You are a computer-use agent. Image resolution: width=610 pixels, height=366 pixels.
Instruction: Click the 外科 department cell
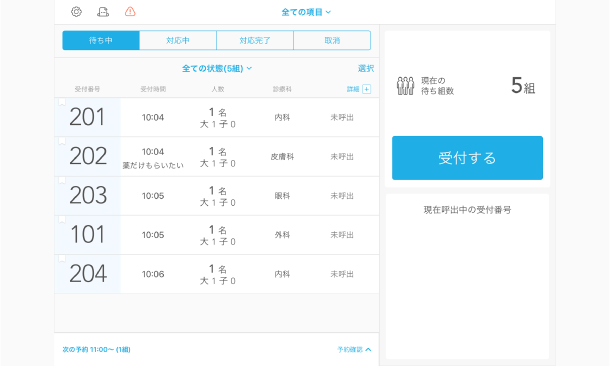pyautogui.click(x=282, y=235)
